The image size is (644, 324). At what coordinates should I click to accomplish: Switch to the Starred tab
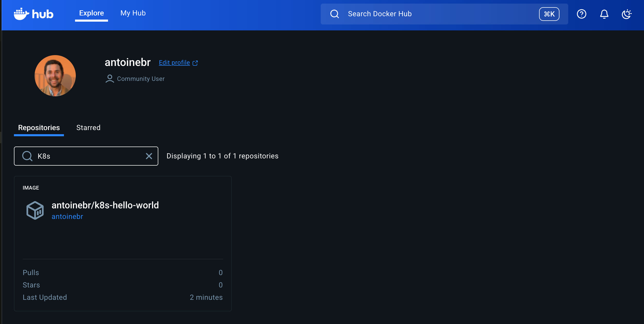pyautogui.click(x=88, y=128)
